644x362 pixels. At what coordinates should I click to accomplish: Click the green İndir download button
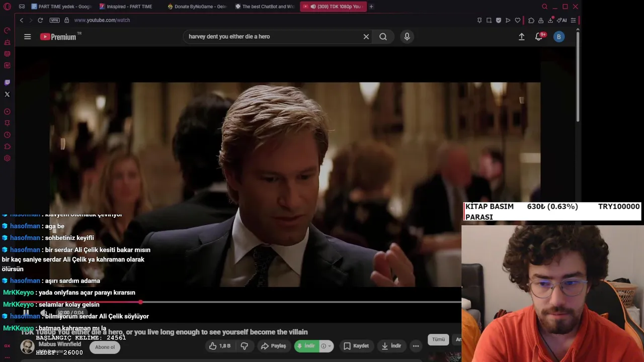[306, 346]
